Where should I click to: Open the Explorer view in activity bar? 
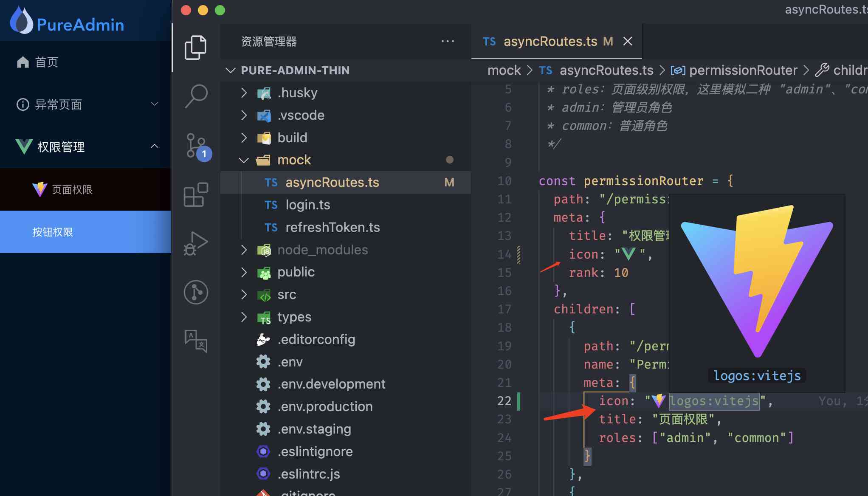tap(196, 47)
